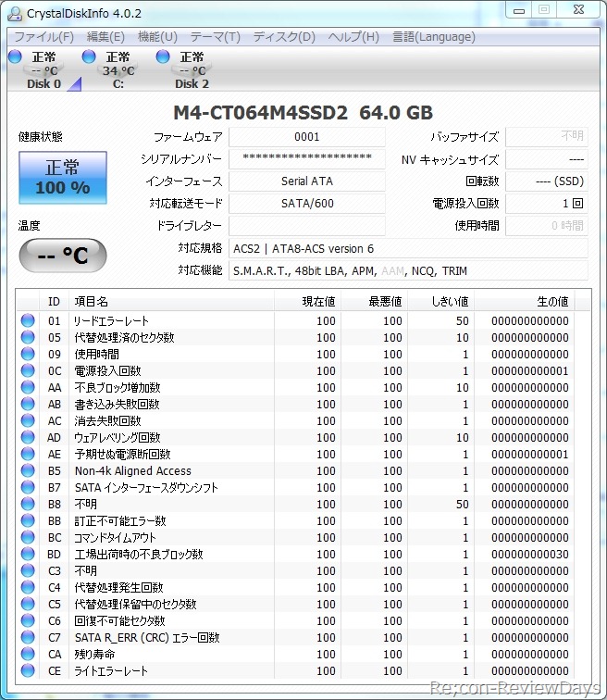Open the ヘルプ(H) menu

coord(353,37)
